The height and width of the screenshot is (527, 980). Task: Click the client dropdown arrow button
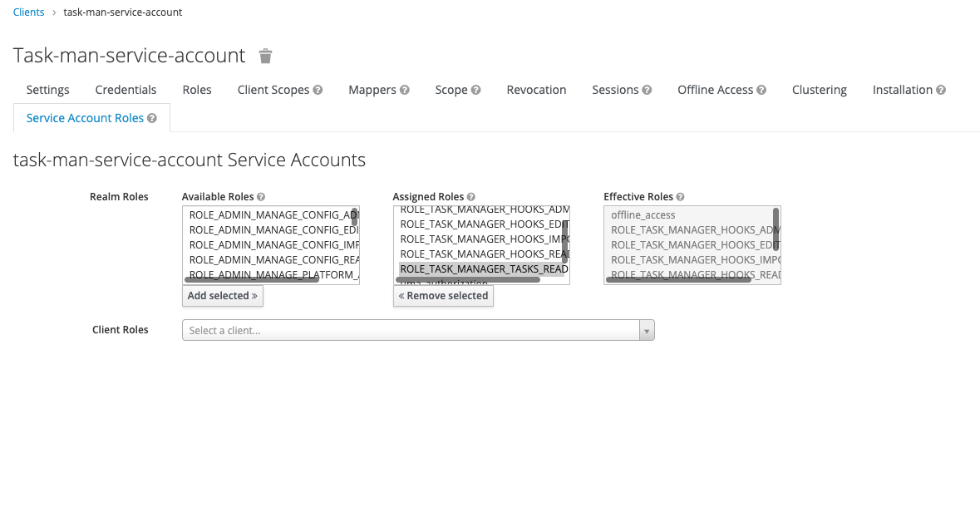tap(647, 330)
